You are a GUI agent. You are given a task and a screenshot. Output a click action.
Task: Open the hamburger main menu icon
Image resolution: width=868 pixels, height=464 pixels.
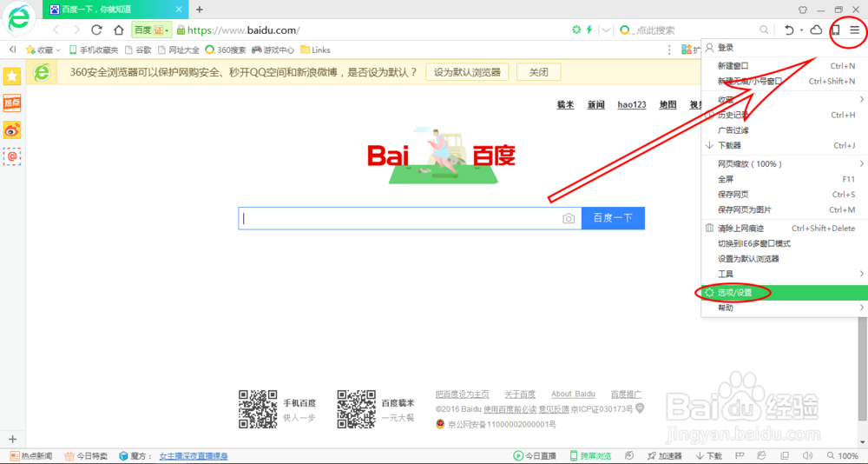tap(855, 30)
